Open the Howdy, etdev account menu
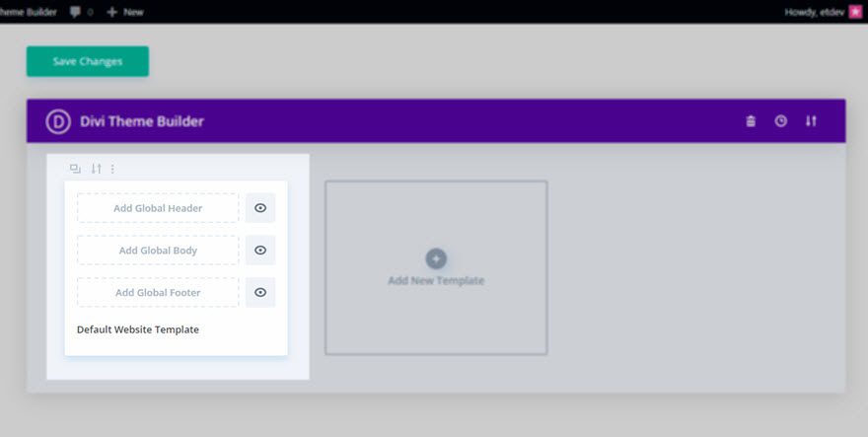 point(815,12)
